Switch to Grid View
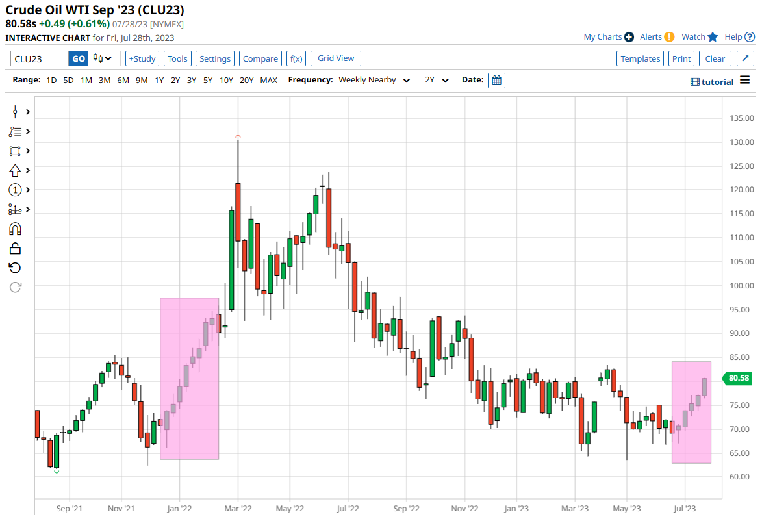The width and height of the screenshot is (762, 532). 336,58
